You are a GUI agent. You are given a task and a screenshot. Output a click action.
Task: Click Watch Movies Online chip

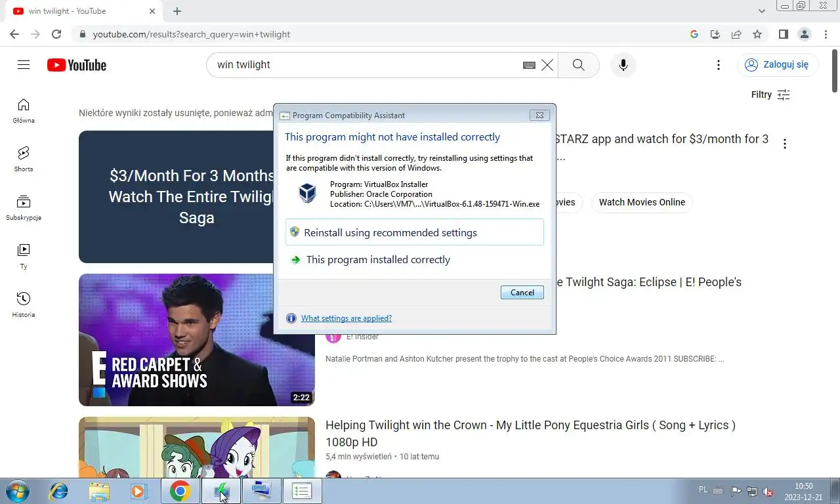(x=642, y=202)
